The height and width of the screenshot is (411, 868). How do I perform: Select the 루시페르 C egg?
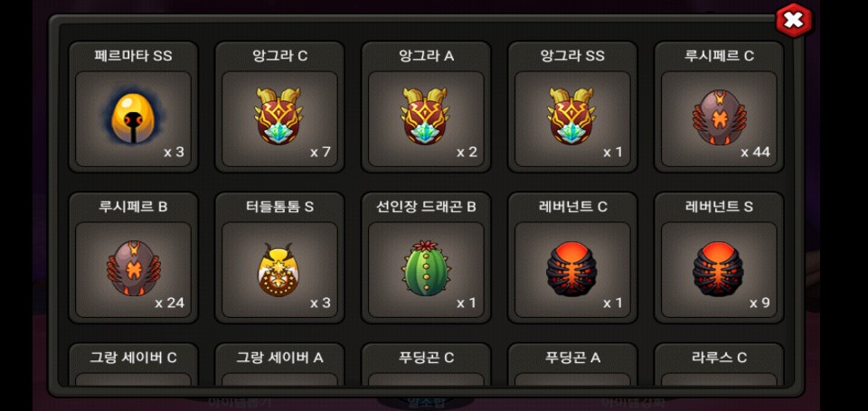coord(719,119)
